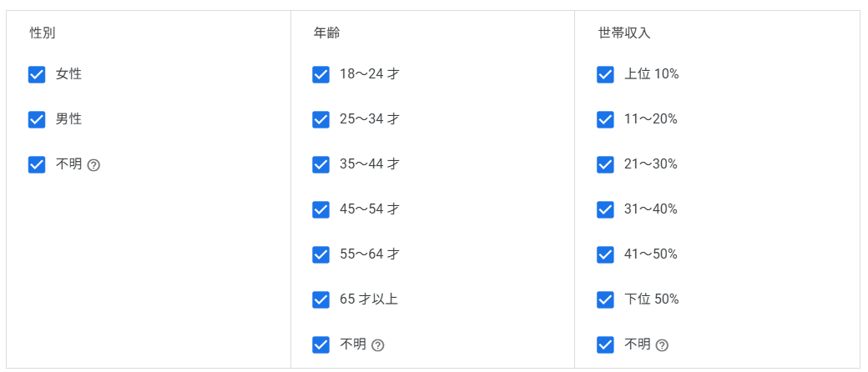Click help icon beside age 不明
This screenshot has width=868, height=372.
point(378,345)
